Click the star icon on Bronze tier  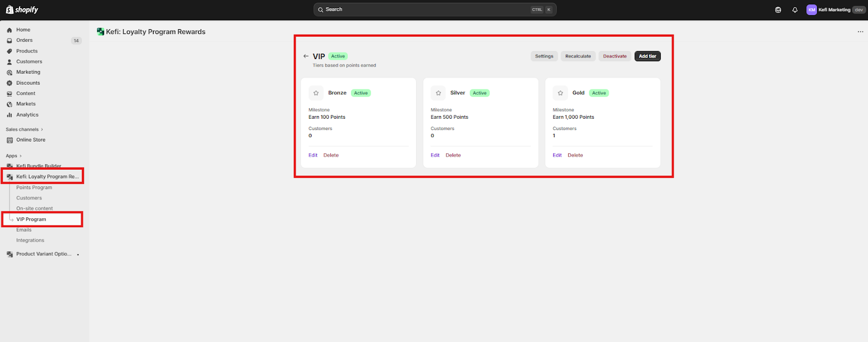point(316,93)
